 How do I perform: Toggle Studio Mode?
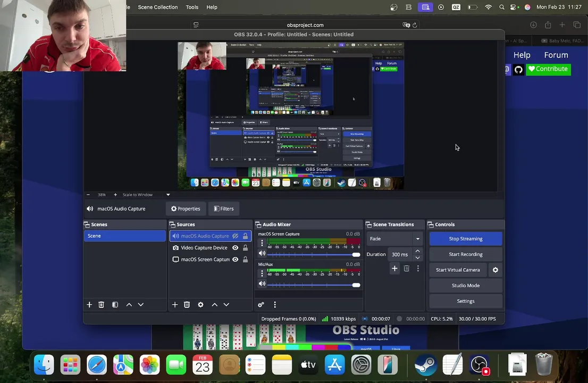[465, 286]
